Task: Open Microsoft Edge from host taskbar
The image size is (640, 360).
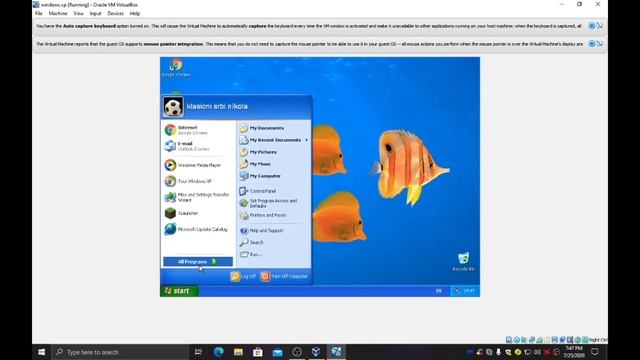Action: (x=218, y=352)
